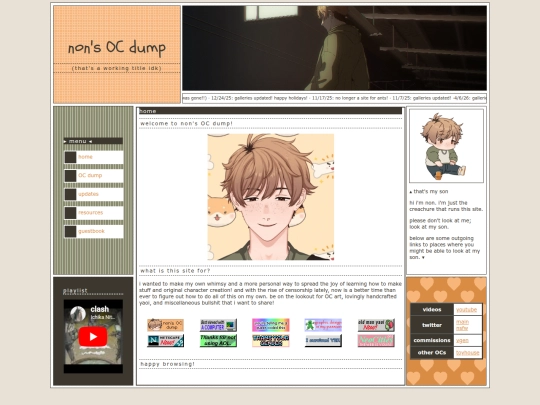Click the rainbow gradient web badge
Screen dimensions: 540x405
pos(271,325)
